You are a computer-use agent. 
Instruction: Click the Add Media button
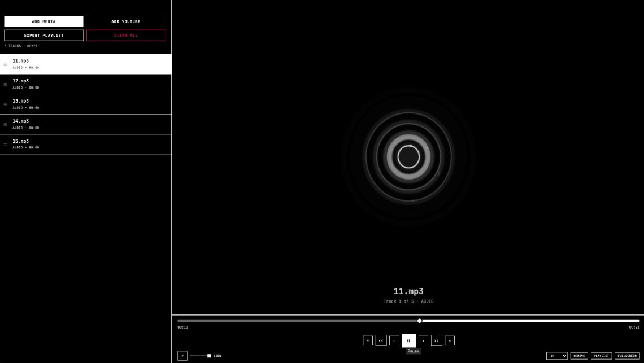pos(43,21)
